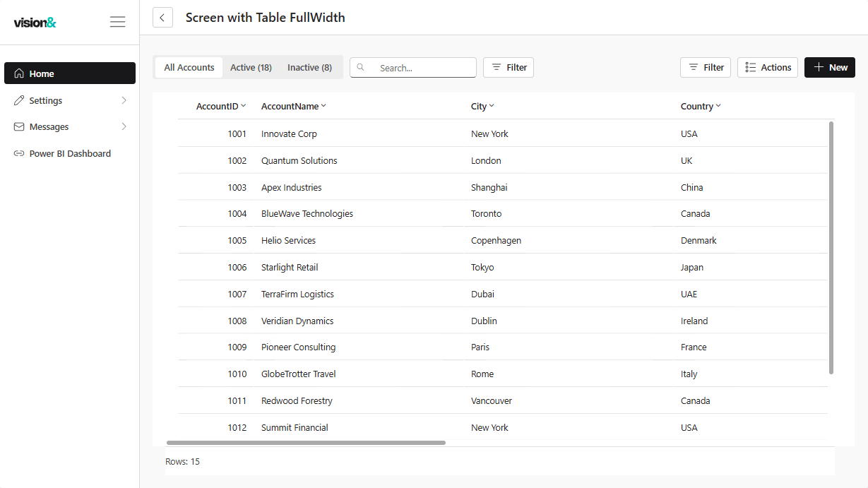
Task: Open the AccountID column sort dropdown
Action: 243,106
